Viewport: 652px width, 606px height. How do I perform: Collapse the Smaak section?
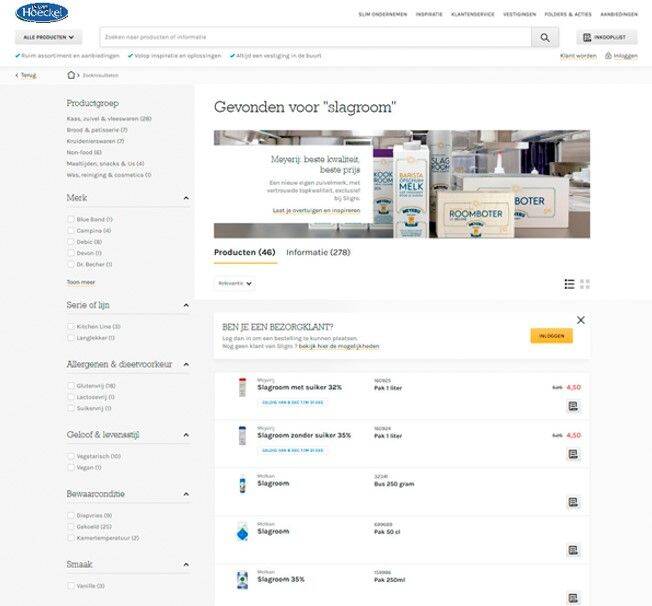tap(186, 564)
